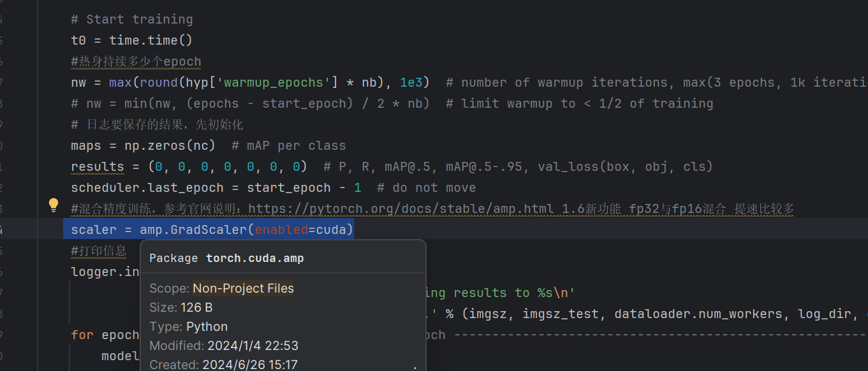
Task: Click the 'Type: Python' row in popup
Action: [x=188, y=326]
